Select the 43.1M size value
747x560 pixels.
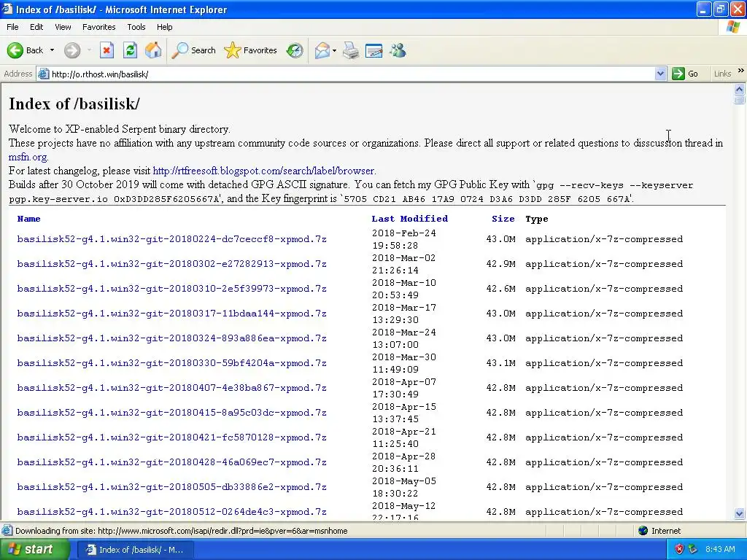click(x=500, y=363)
